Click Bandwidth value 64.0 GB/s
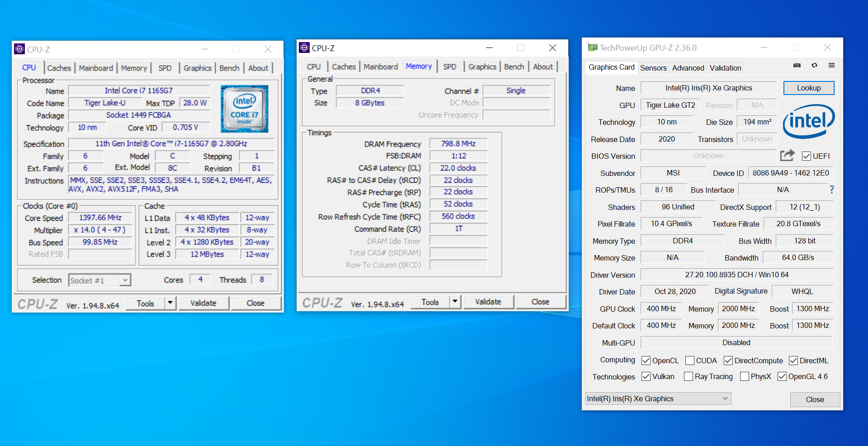 pos(798,257)
